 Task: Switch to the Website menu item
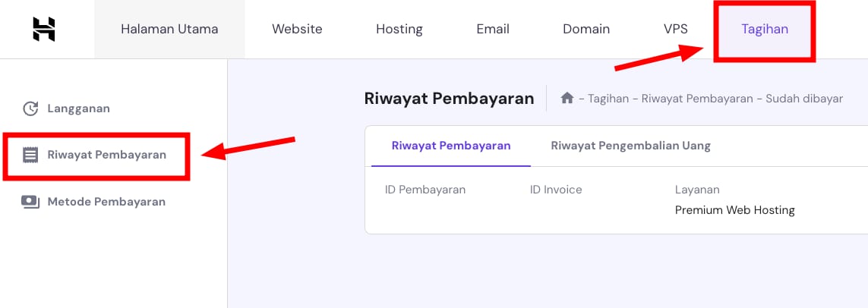coord(297,29)
